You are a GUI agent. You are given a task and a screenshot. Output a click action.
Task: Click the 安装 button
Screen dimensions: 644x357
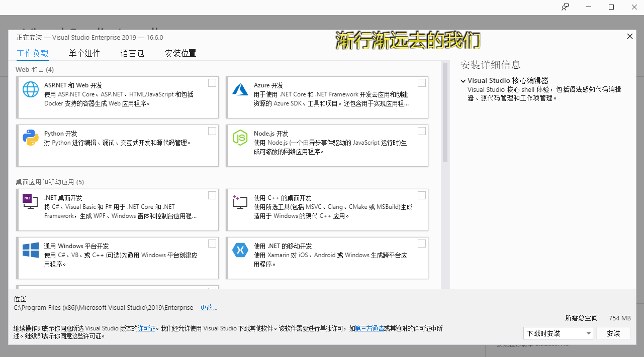coord(613,333)
